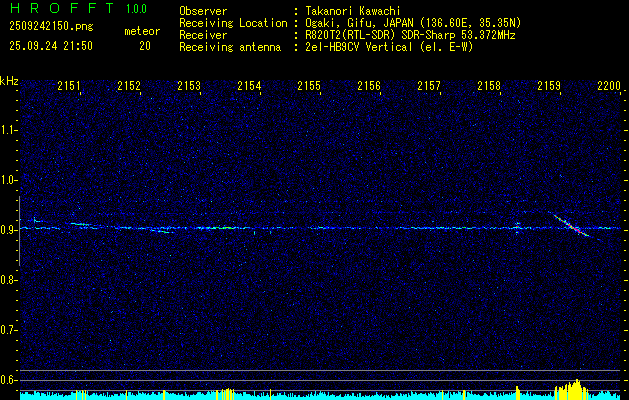Click the 1.1 kHz axis label

[x=8, y=130]
